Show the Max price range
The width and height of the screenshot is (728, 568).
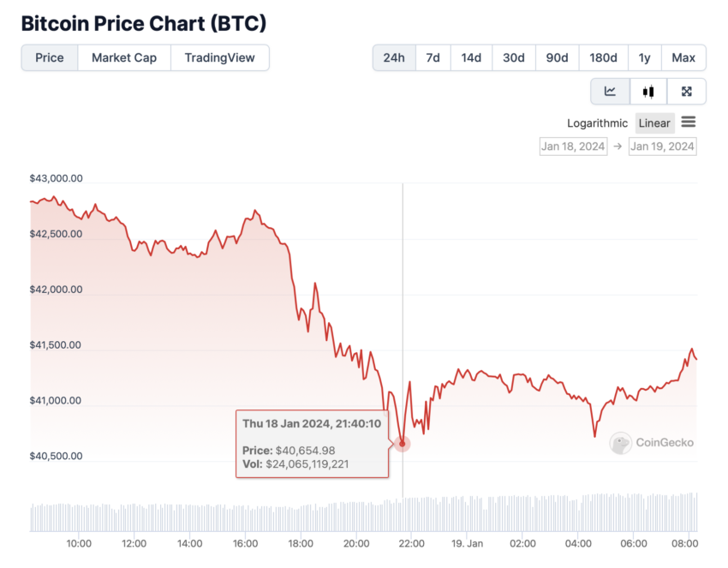point(683,57)
